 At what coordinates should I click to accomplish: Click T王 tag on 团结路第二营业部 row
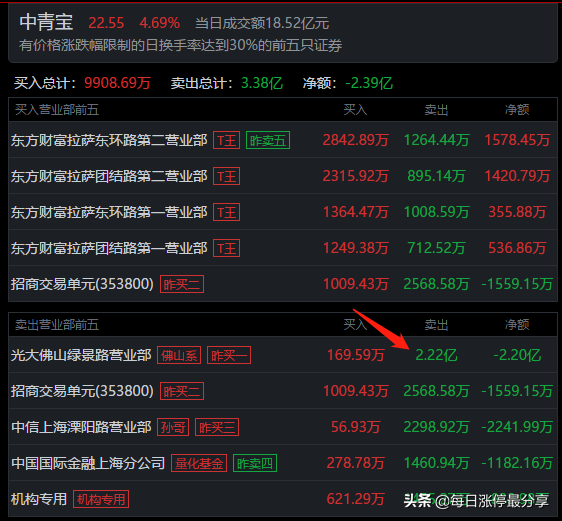click(227, 176)
